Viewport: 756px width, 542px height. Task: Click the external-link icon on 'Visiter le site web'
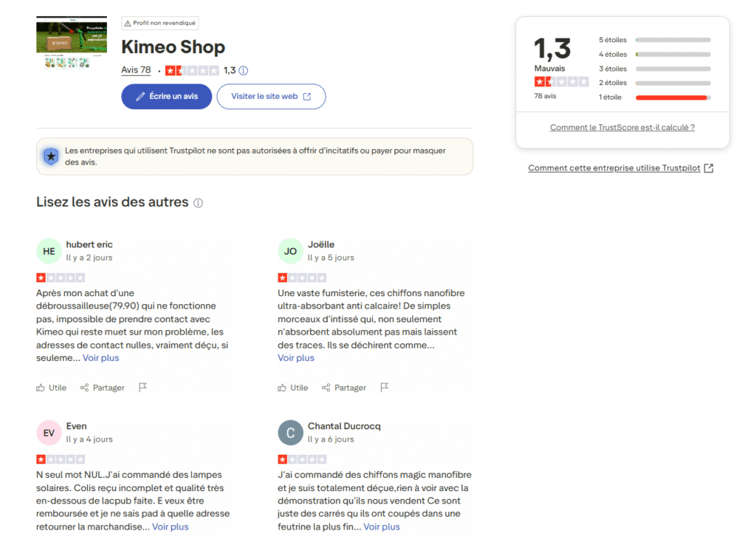click(308, 96)
